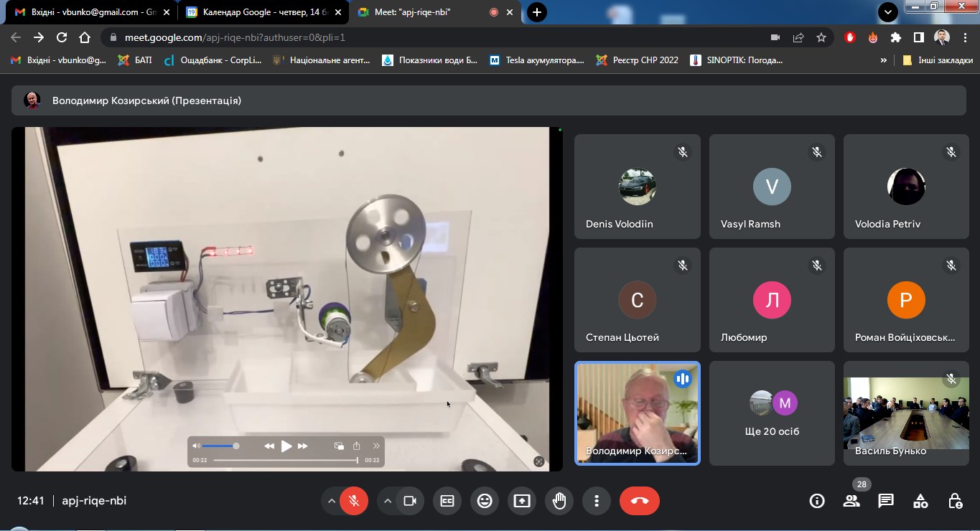Unmute the microphone in Meet controls
980x531 pixels.
tap(353, 501)
